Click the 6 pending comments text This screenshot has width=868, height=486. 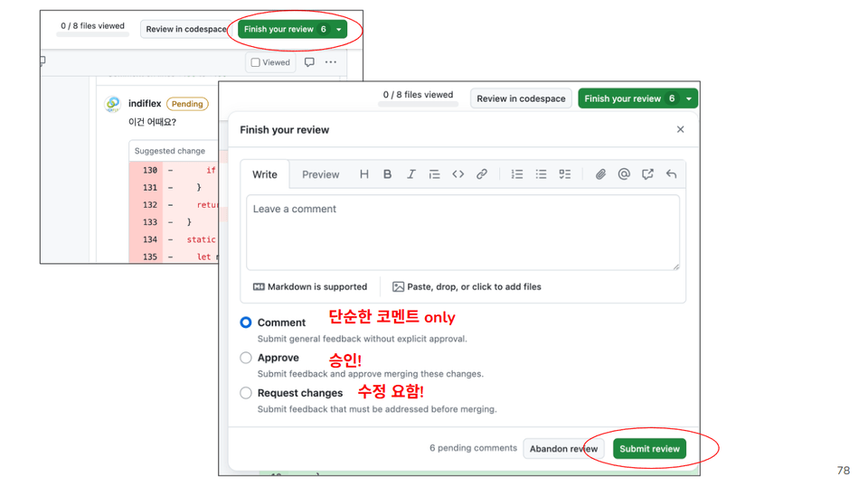tap(473, 448)
